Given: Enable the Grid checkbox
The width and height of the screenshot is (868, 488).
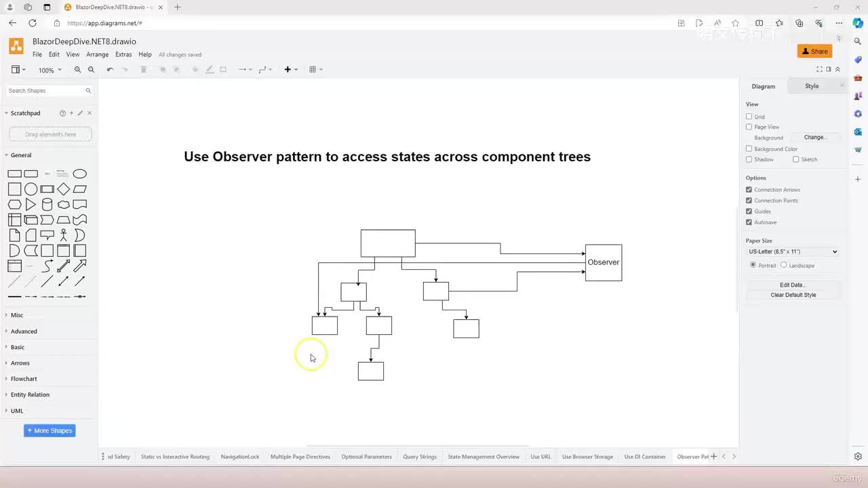Looking at the screenshot, I should click(x=749, y=117).
